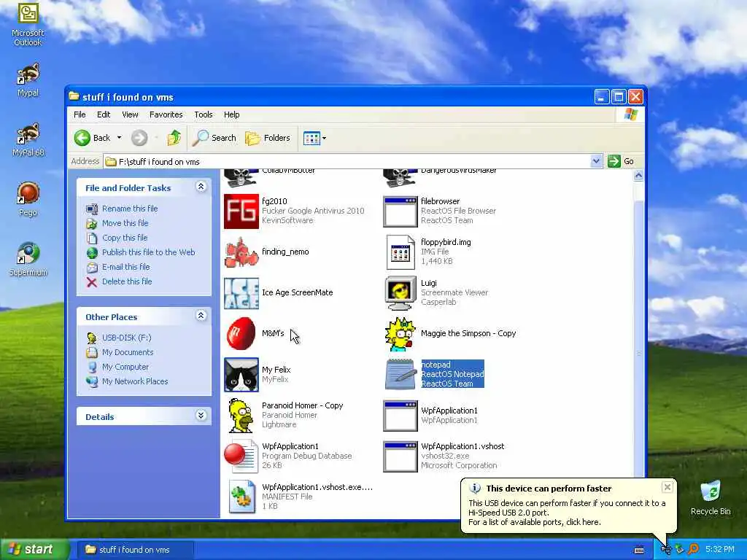
Task: Expand the Address bar dropdown
Action: 596,161
